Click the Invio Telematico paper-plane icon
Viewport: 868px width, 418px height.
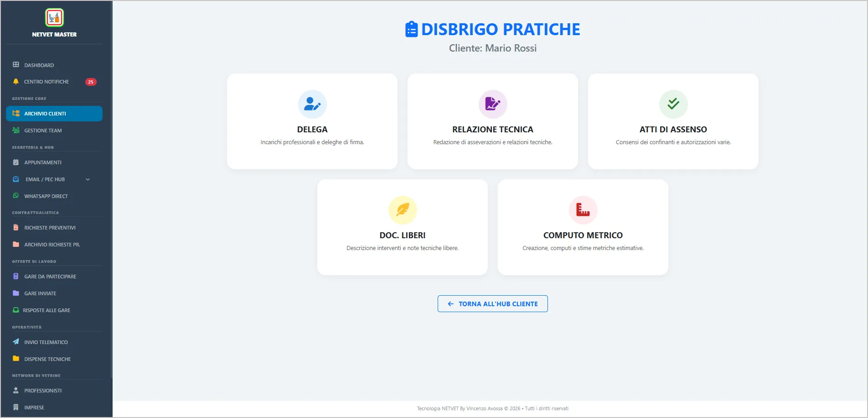pyautogui.click(x=16, y=342)
